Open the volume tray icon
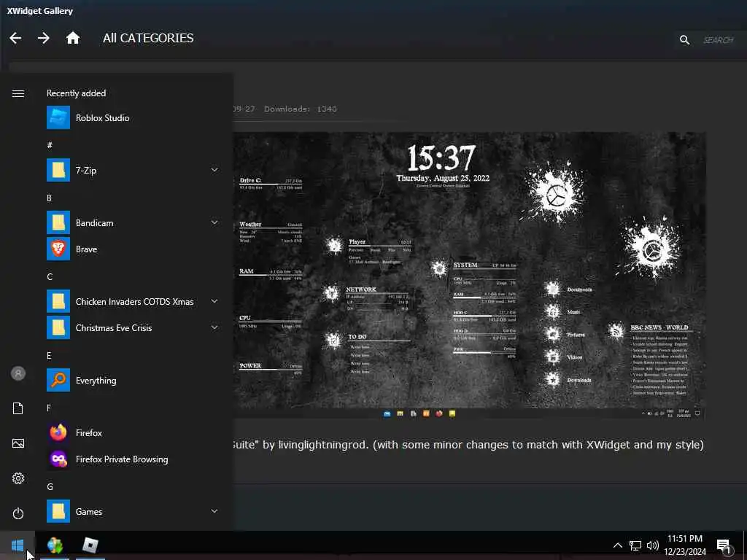The width and height of the screenshot is (747, 560). click(x=653, y=545)
